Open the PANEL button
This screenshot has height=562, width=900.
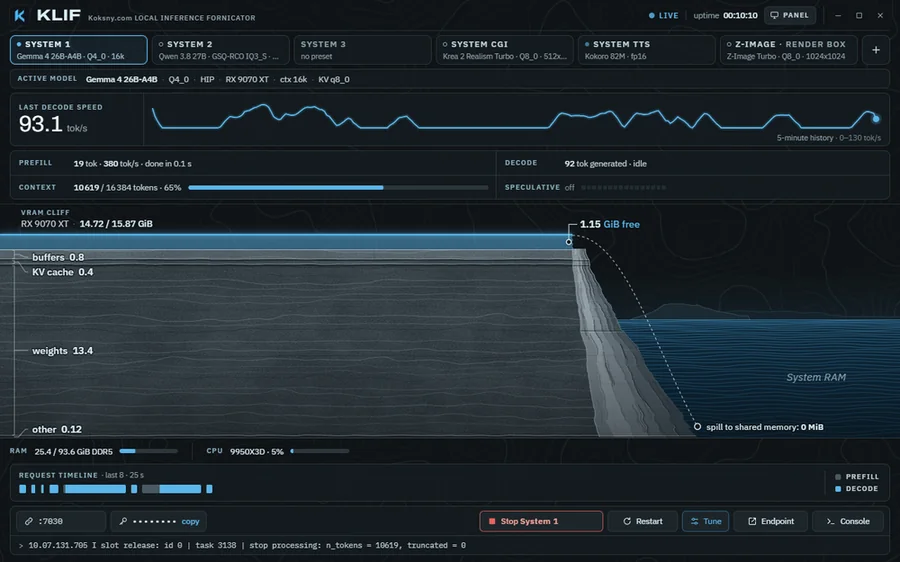click(x=790, y=15)
